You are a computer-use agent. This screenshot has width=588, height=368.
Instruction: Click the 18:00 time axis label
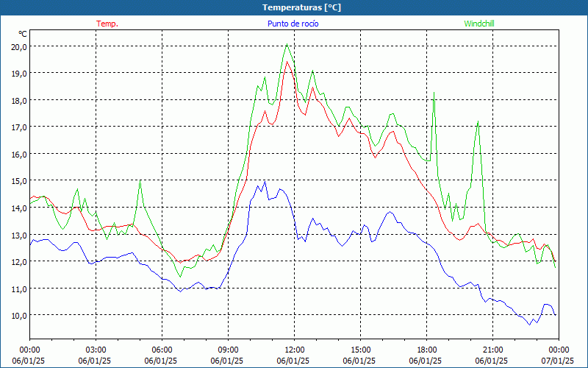coord(427,350)
